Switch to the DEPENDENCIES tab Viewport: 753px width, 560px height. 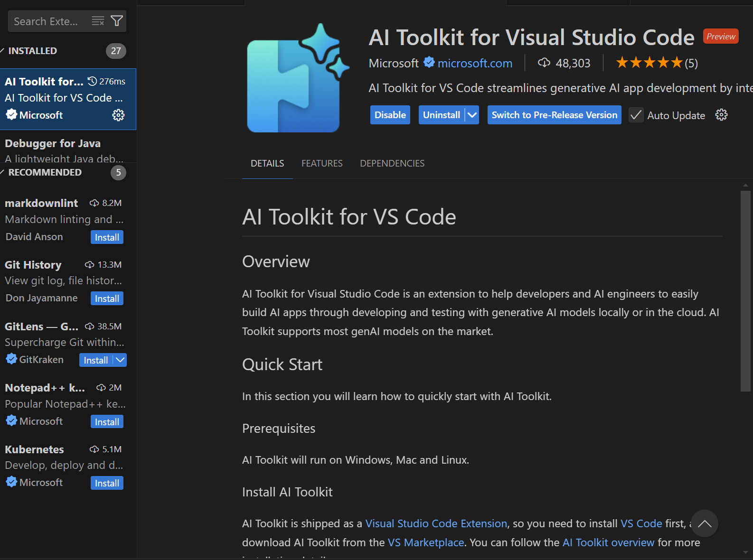coord(392,163)
